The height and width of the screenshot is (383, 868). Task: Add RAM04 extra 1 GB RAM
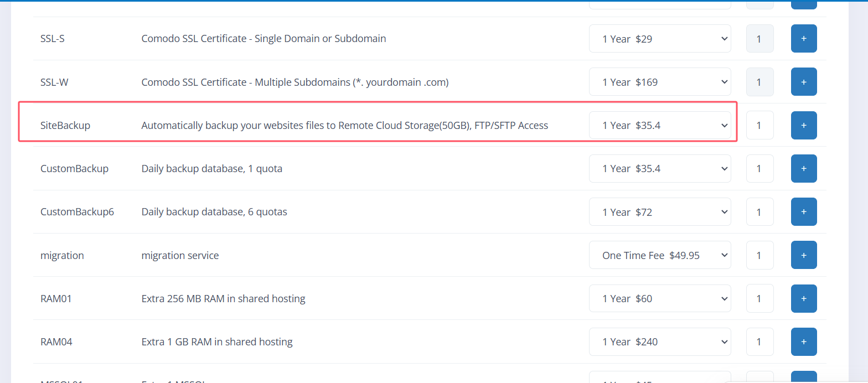(803, 341)
